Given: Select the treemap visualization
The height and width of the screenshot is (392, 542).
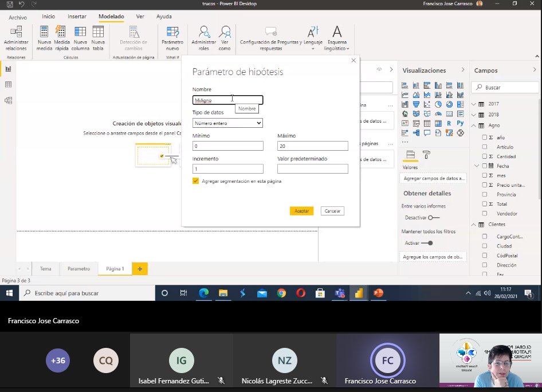Looking at the screenshot, I should (x=460, y=104).
